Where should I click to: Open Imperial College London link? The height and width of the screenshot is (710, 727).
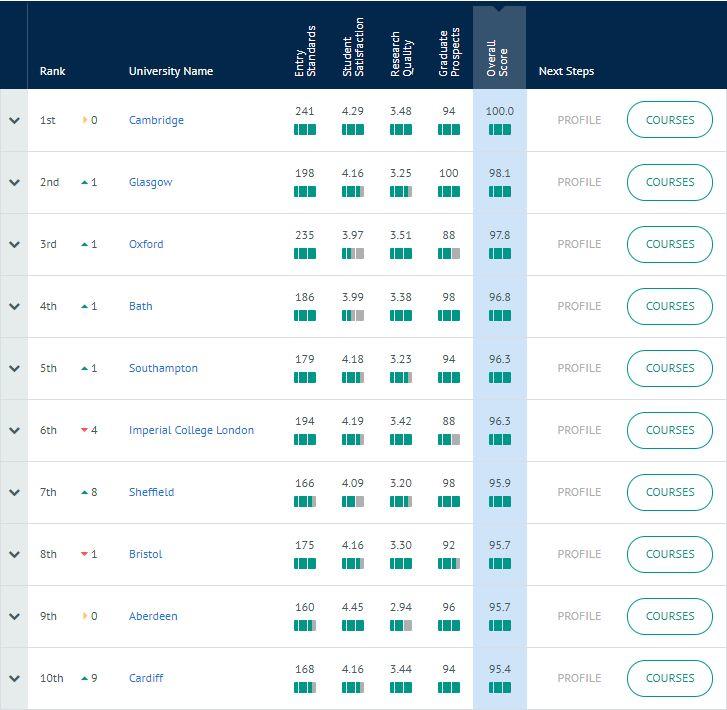point(191,430)
